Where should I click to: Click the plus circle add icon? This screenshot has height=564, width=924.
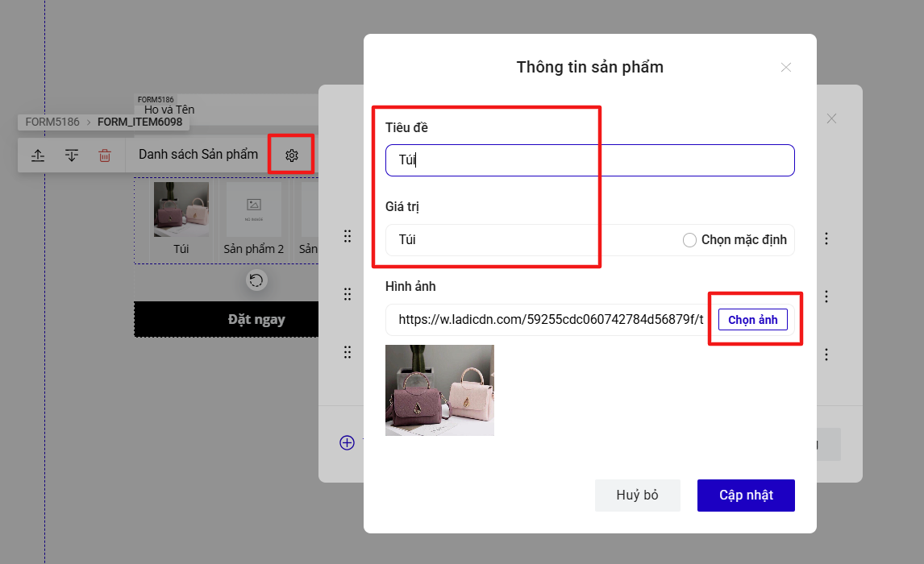[x=347, y=442]
